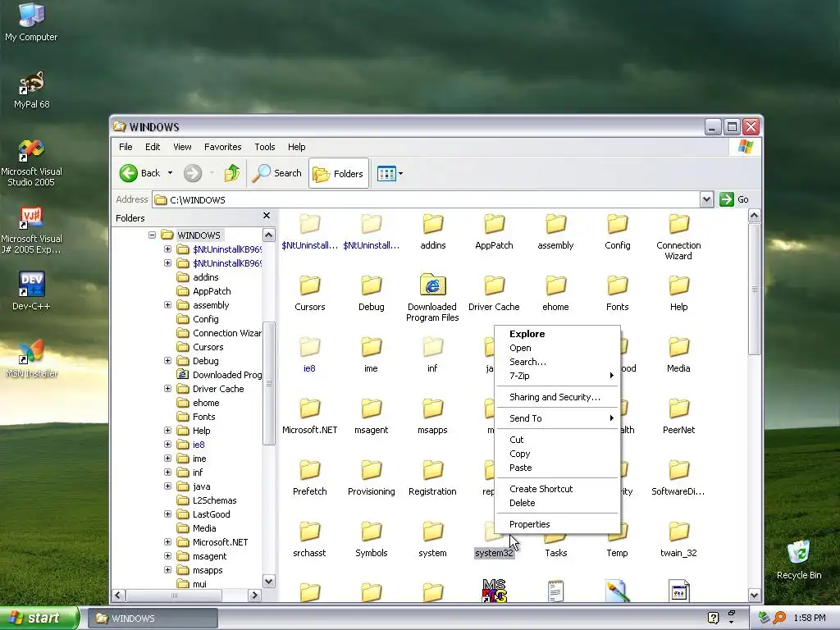This screenshot has height=630, width=840.
Task: Select the Dev-C++ desktop shortcut
Action: [x=31, y=291]
